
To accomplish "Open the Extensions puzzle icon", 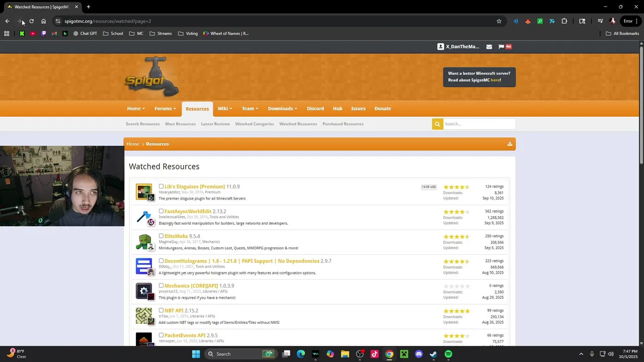I will click(564, 21).
